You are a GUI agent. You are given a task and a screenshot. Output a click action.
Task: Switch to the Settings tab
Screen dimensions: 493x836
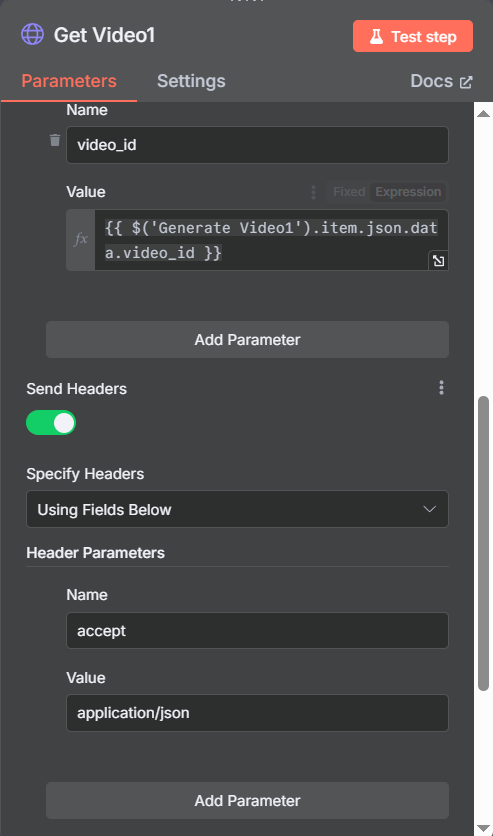point(191,81)
